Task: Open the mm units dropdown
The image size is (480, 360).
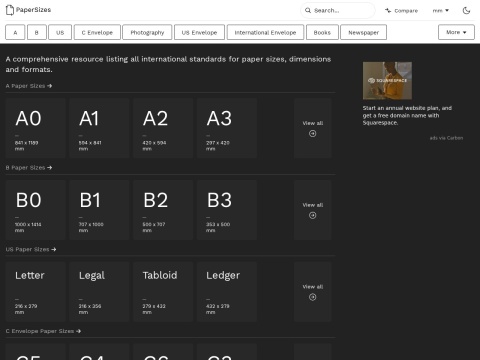Action: 440,11
